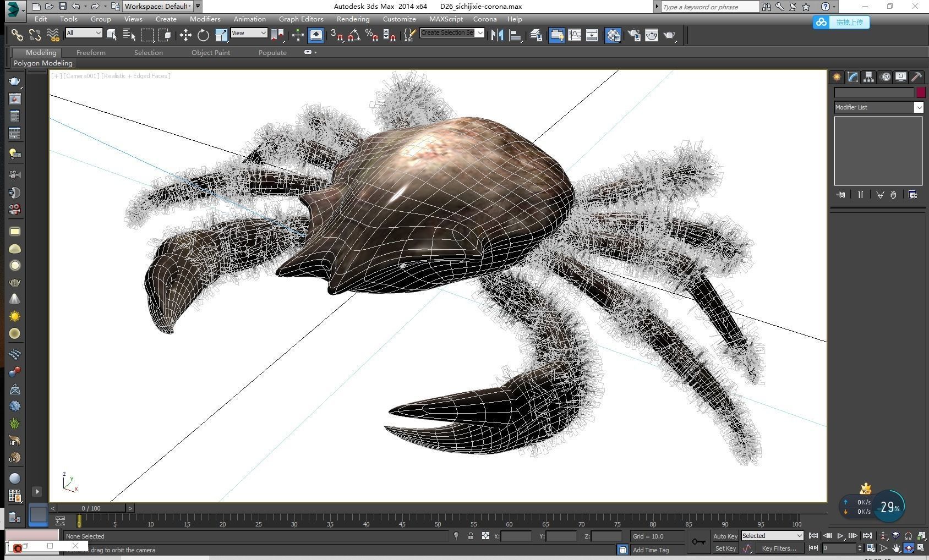Screen dimensions: 929x560
Task: Open Select by Name list
Action: click(x=129, y=35)
